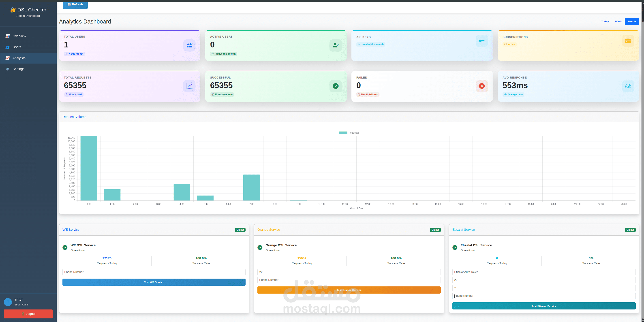This screenshot has width=644, height=322.
Task: Click the 22170 Requests Today value
Action: [x=107, y=258]
